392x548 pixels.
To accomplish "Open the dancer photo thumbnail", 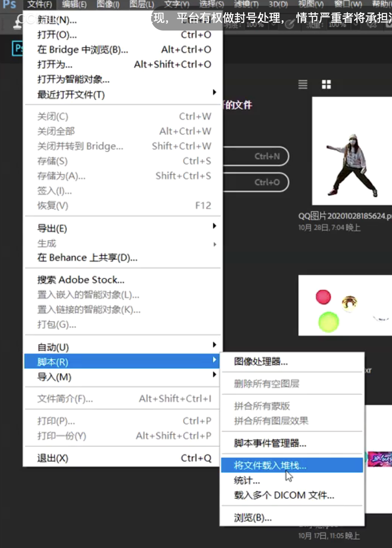I will pos(352,151).
